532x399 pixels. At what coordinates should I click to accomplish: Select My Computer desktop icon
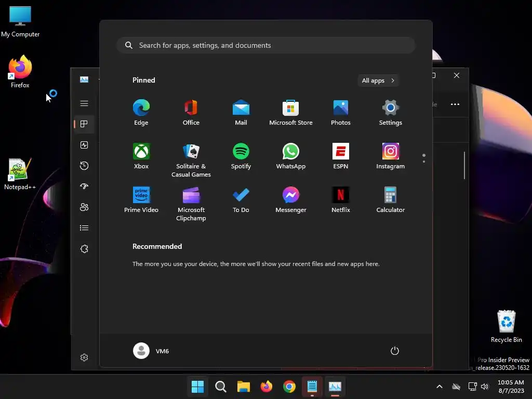(x=20, y=21)
